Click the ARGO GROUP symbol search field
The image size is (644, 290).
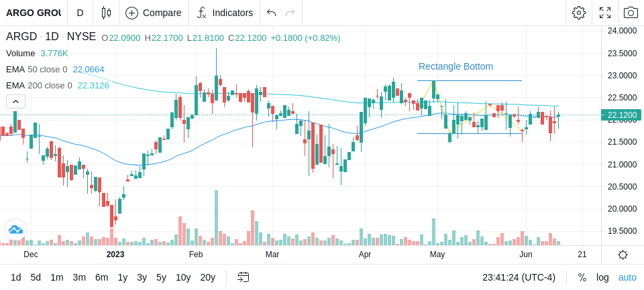[x=34, y=13]
